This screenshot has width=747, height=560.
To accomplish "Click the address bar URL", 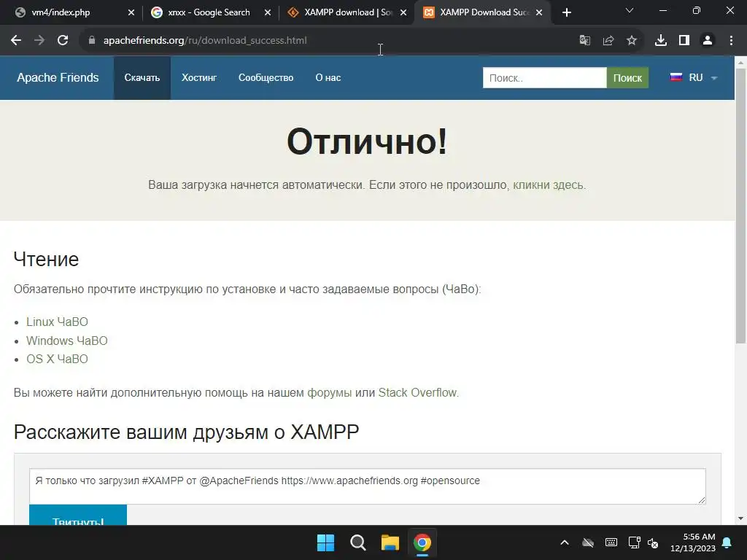I will point(205,41).
